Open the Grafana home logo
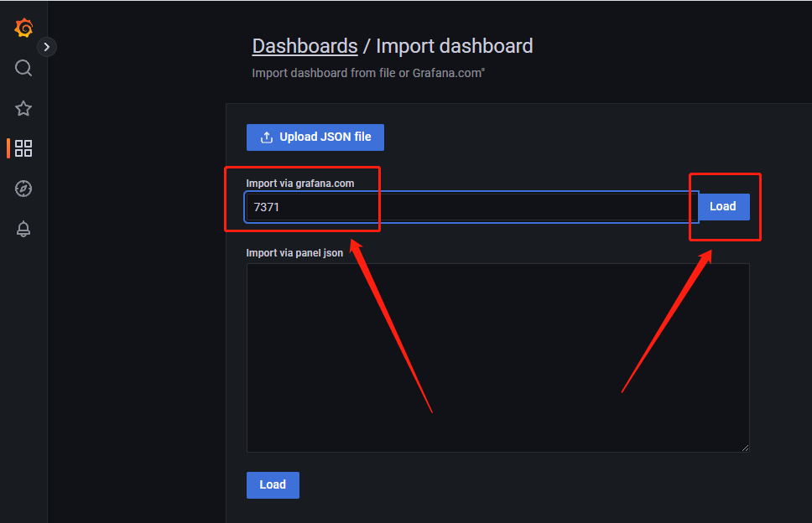The image size is (812, 523). [23, 28]
